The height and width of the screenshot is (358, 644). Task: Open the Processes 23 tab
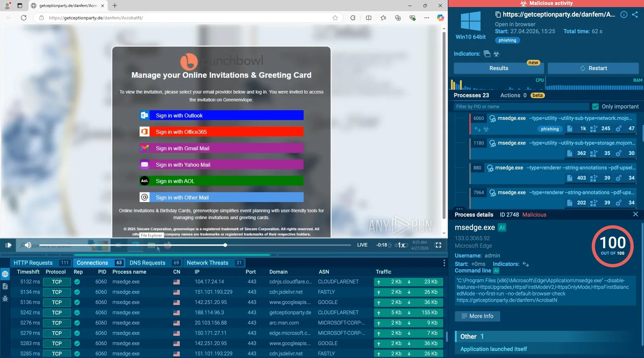click(471, 95)
